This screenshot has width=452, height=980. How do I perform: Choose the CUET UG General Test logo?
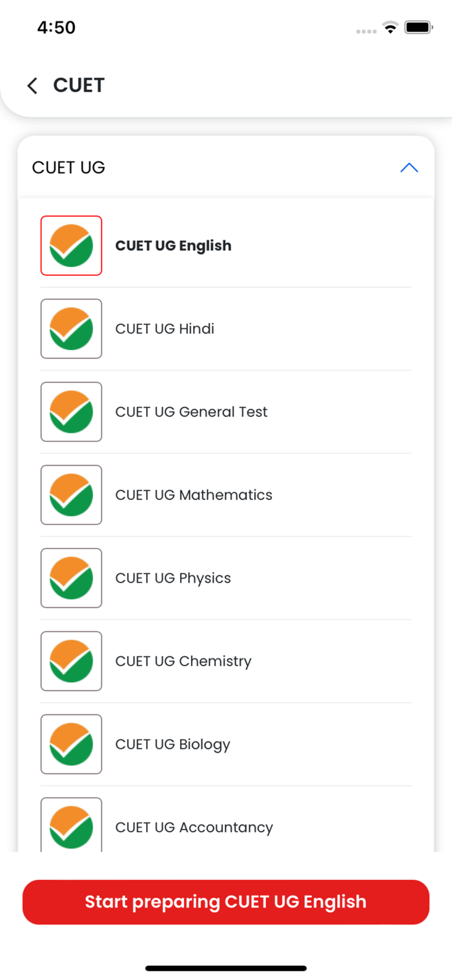[71, 412]
